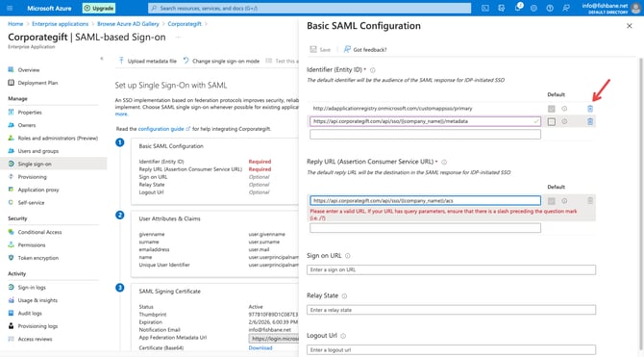
Task: Click the Relay State input
Action: click(x=451, y=310)
